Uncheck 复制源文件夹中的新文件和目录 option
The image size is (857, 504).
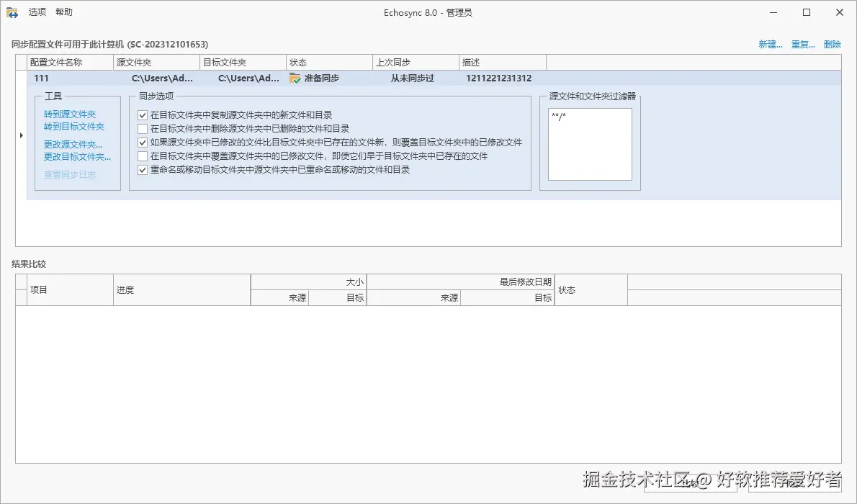tap(143, 115)
